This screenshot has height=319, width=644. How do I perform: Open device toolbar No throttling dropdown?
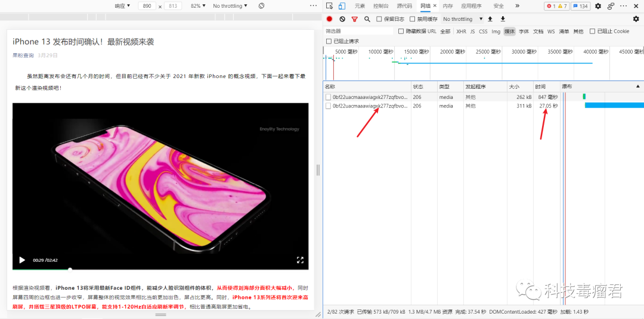[230, 6]
